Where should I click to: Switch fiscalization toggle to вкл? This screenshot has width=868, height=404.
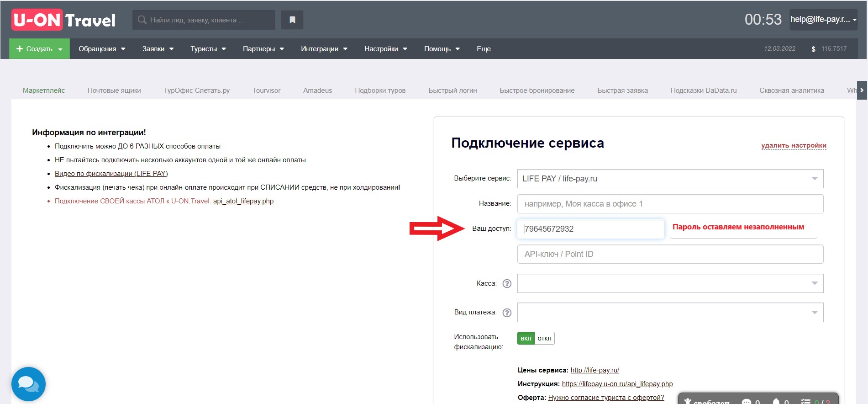pos(526,338)
